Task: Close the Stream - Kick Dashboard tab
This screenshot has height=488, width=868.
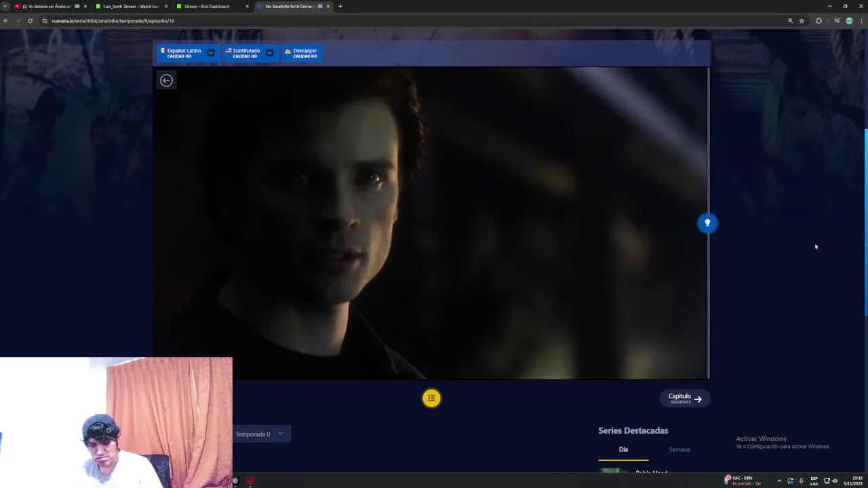Action: (x=247, y=6)
